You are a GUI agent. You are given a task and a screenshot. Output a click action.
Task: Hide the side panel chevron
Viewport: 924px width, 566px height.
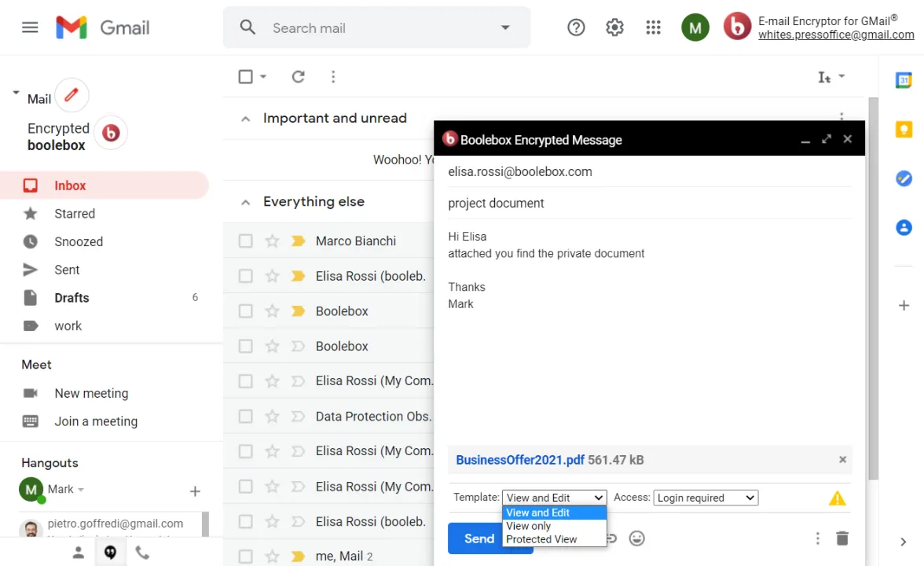pos(903,542)
